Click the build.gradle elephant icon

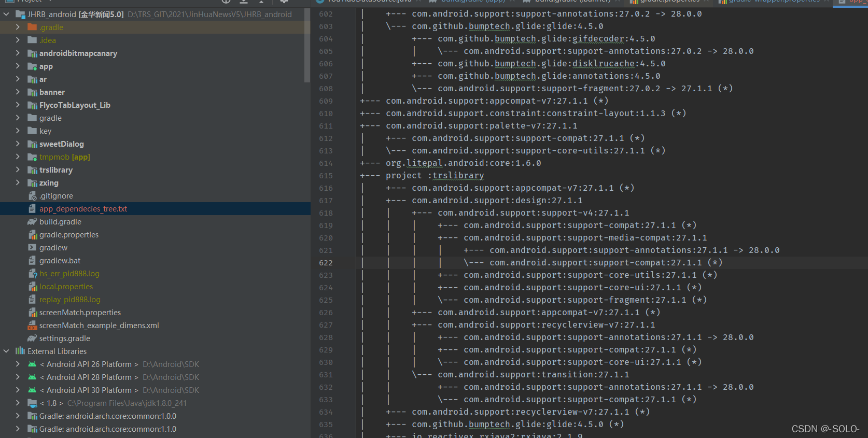point(32,221)
